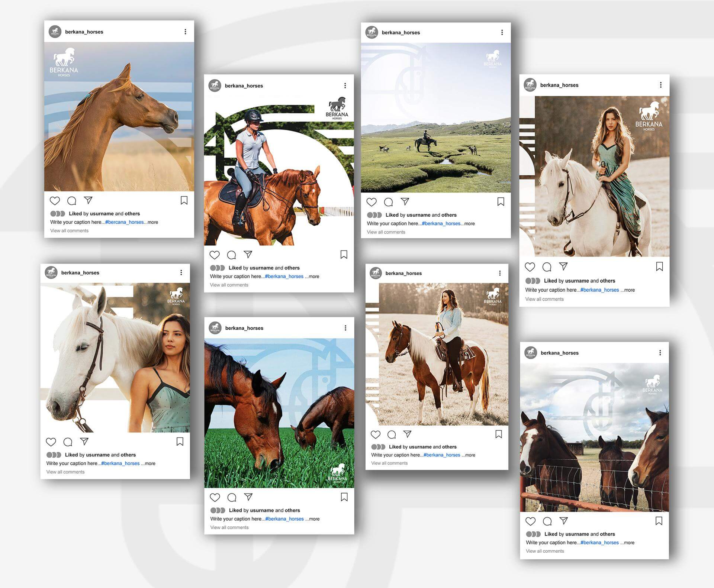Like the white horse head and woman post

(51, 442)
